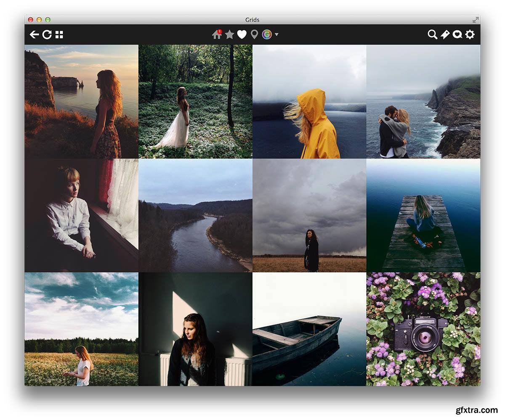Open search with magnifier icon
The width and height of the screenshot is (505, 420).
432,34
